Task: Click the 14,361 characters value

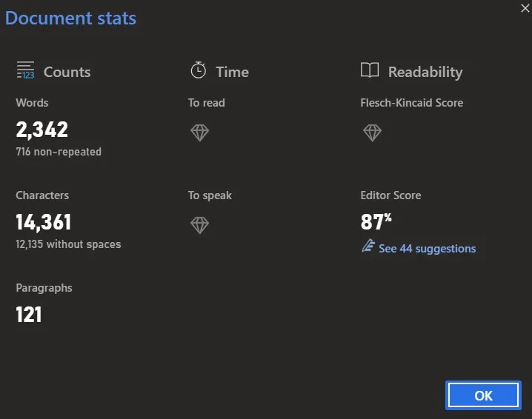Action: point(44,223)
